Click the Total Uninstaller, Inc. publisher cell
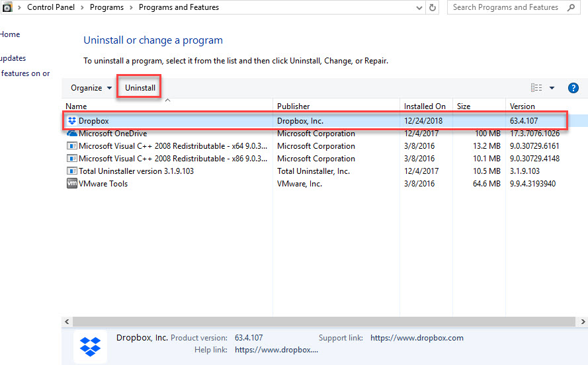The image size is (588, 365). pos(313,171)
